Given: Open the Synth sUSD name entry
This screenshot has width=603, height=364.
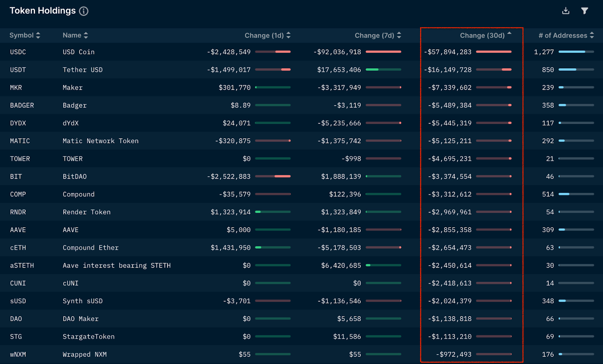Looking at the screenshot, I should 83,301.
